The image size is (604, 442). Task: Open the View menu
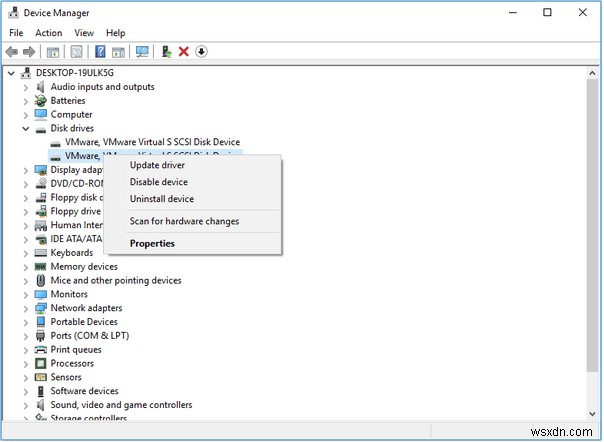pyautogui.click(x=84, y=33)
